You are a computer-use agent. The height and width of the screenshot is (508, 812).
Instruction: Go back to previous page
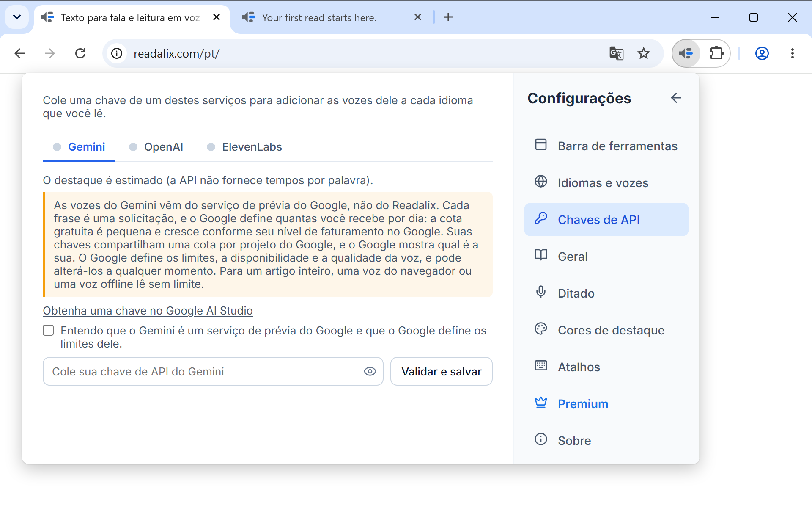pos(19,53)
